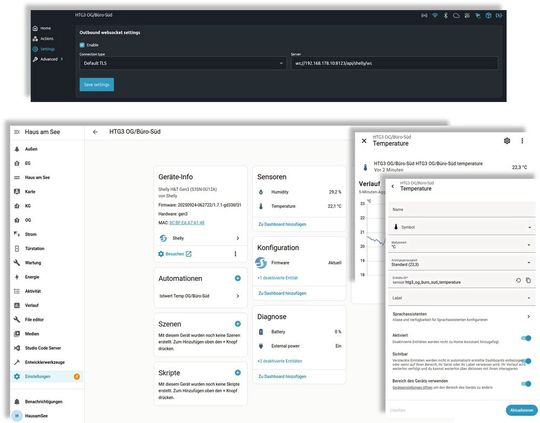The image size is (540, 423).
Task: Open the Energie sidebar item
Action: [x=46, y=277]
